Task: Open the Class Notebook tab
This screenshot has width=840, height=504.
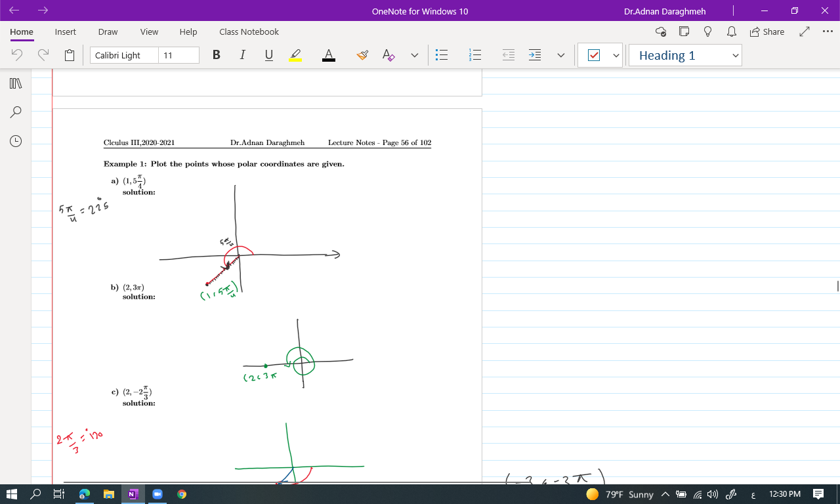Action: point(249,31)
